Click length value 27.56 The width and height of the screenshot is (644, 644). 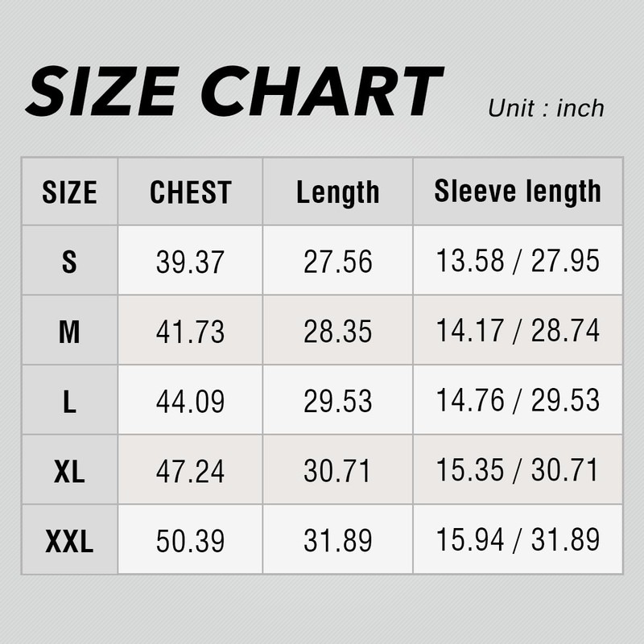(338, 262)
